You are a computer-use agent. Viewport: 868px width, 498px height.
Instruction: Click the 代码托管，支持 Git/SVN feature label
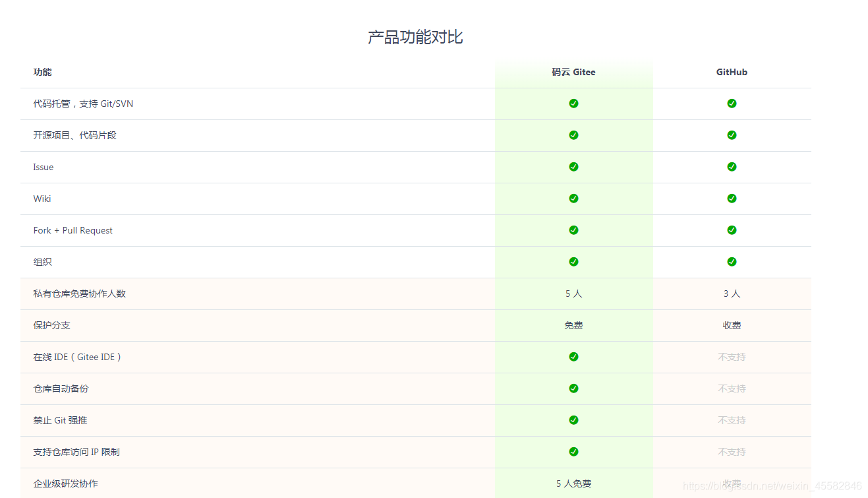tap(83, 104)
